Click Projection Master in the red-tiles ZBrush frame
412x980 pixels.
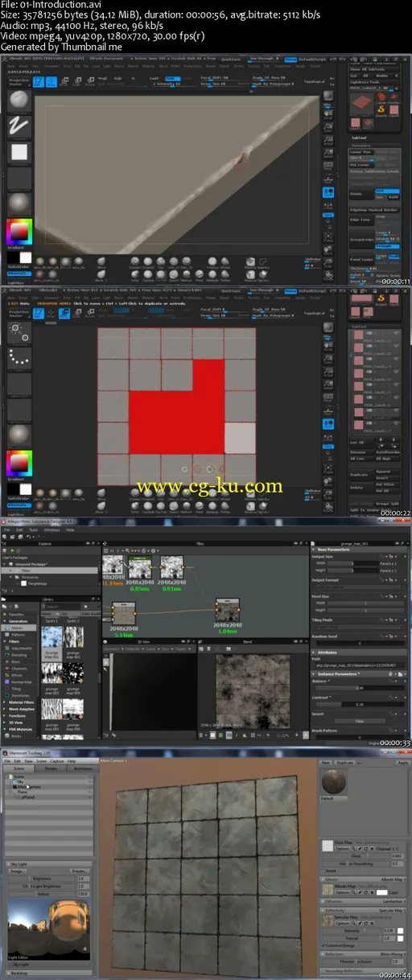click(19, 314)
